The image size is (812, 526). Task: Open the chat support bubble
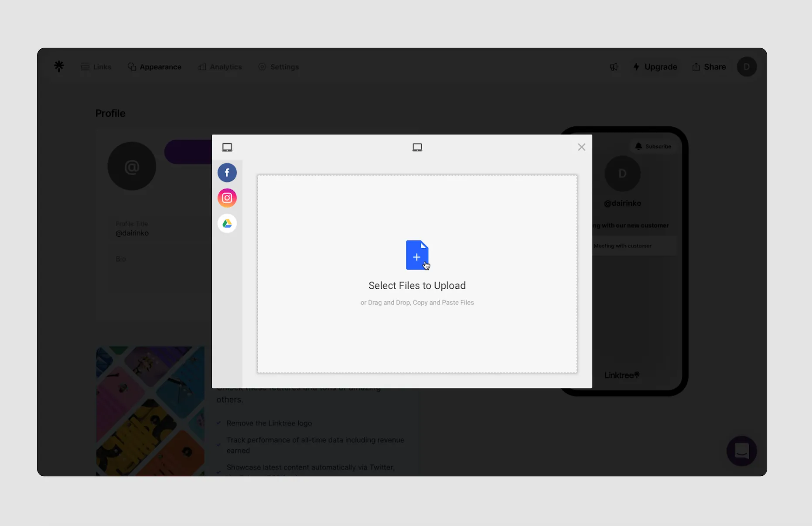[x=741, y=451]
